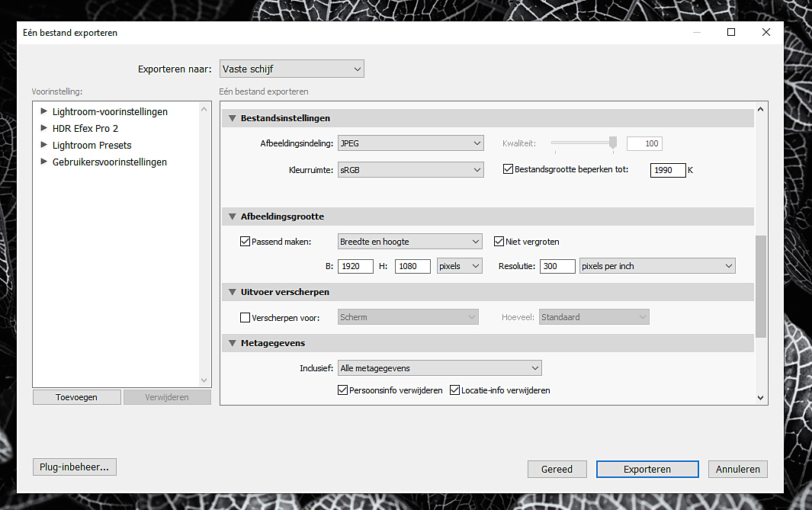Image resolution: width=812 pixels, height=510 pixels.
Task: Open the Afbeeldingsindeling JPEG dropdown
Action: [x=410, y=143]
